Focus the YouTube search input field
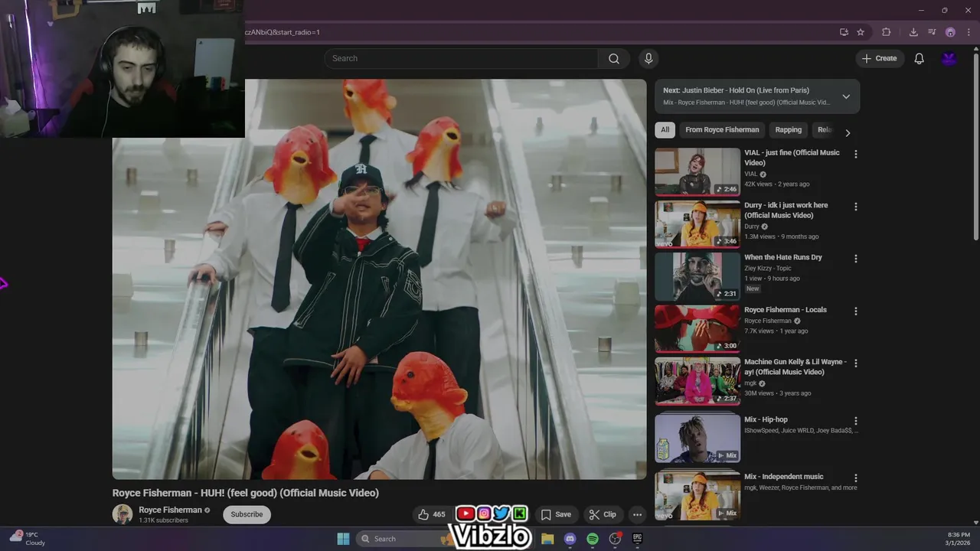Image resolution: width=980 pixels, height=551 pixels. [x=462, y=59]
